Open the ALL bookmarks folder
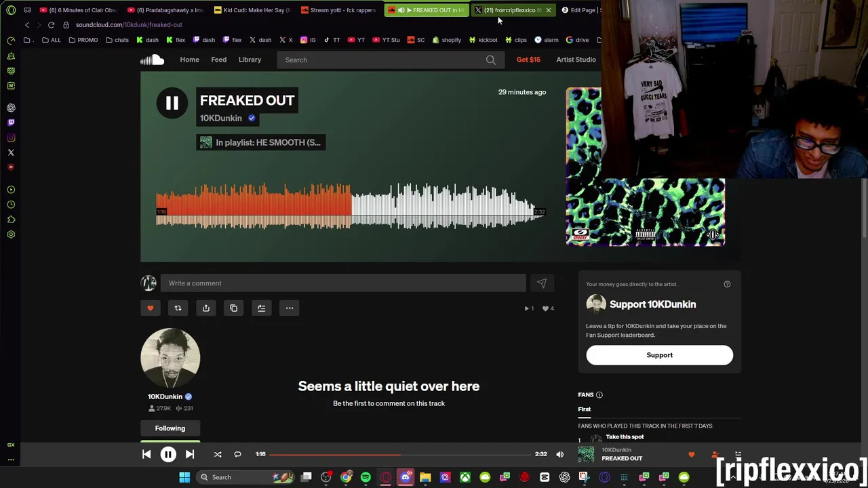Viewport: 868px width, 488px height. (x=51, y=40)
